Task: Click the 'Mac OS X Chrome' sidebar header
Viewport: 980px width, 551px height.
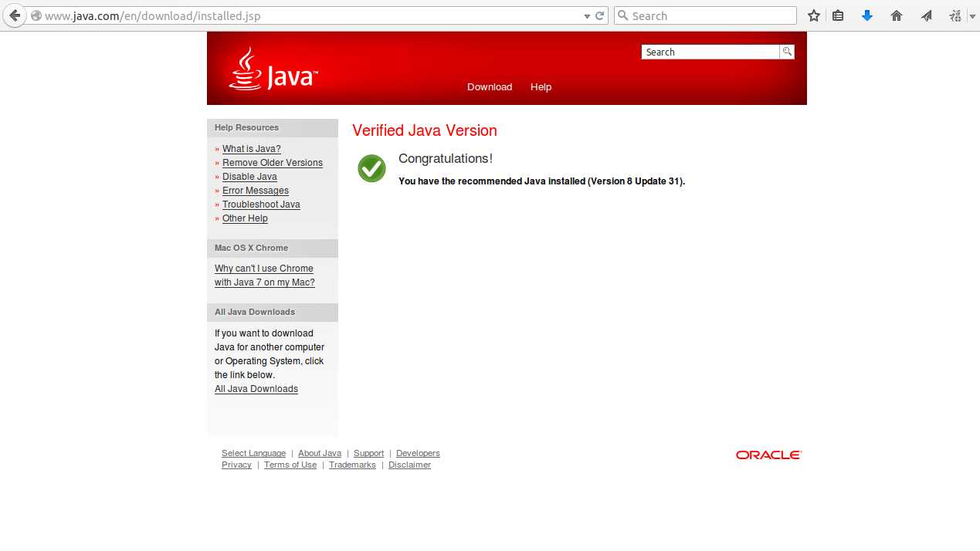Action: [x=273, y=248]
